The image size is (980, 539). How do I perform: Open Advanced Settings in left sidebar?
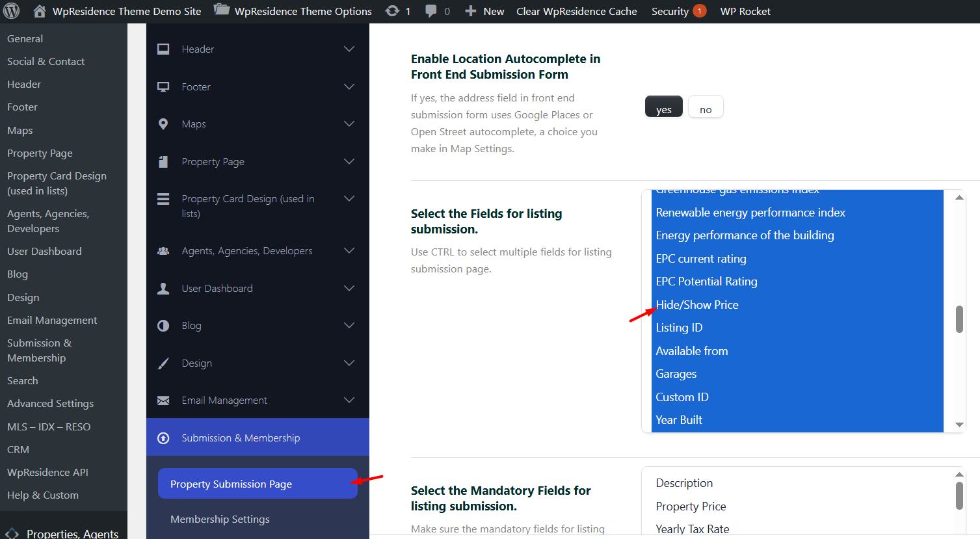[x=50, y=404]
